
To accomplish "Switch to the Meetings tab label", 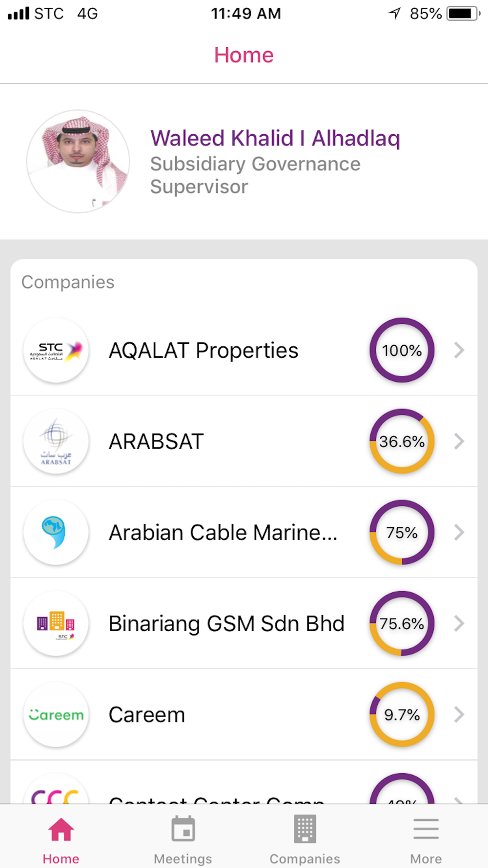I will (x=183, y=859).
